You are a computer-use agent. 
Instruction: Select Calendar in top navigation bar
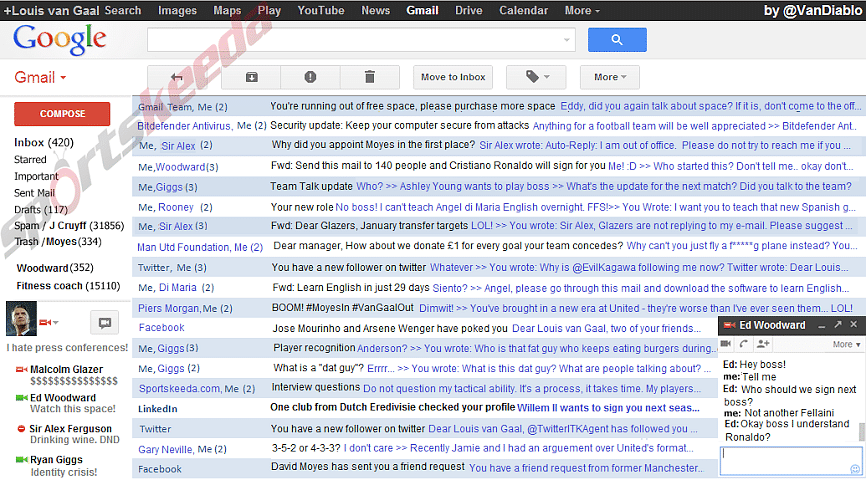(x=524, y=10)
